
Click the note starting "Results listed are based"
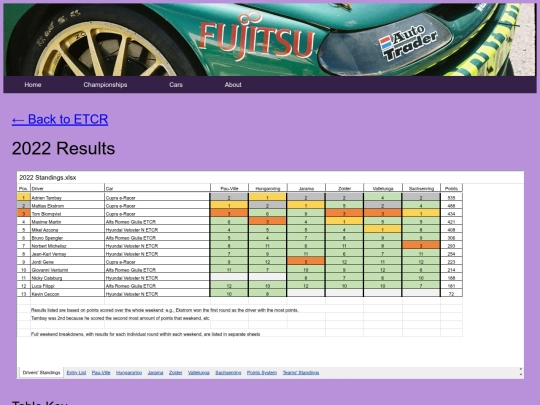click(165, 310)
